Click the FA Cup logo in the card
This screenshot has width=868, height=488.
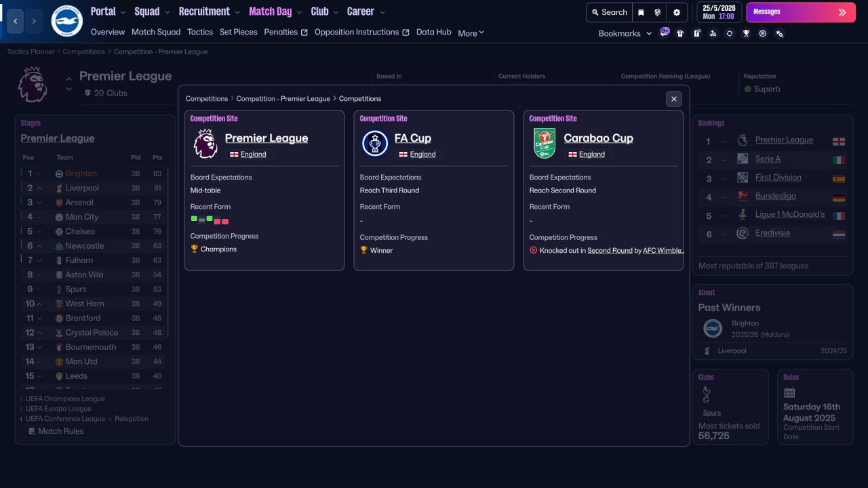(375, 144)
